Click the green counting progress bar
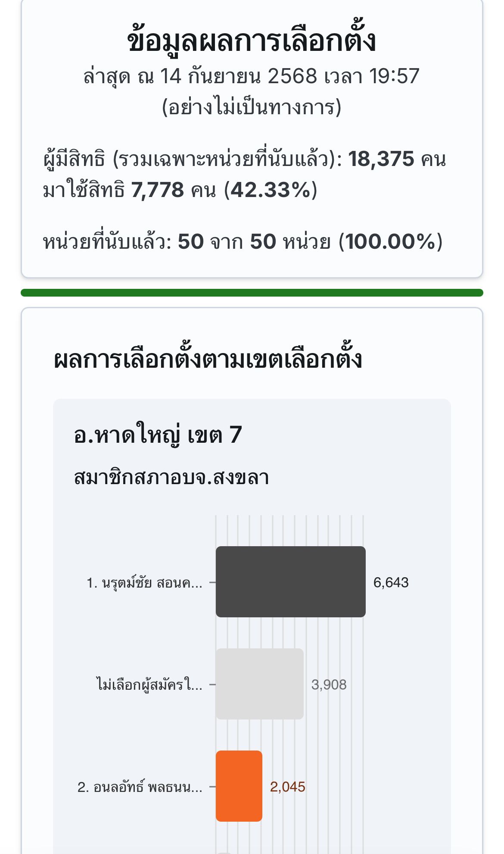Screen dimensions: 504x854 [x=252, y=293]
